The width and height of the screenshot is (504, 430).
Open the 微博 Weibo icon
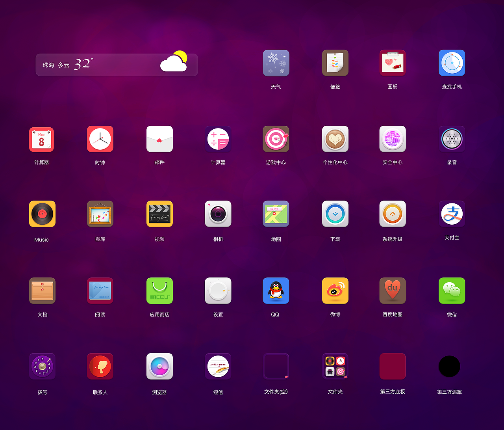[x=335, y=291]
